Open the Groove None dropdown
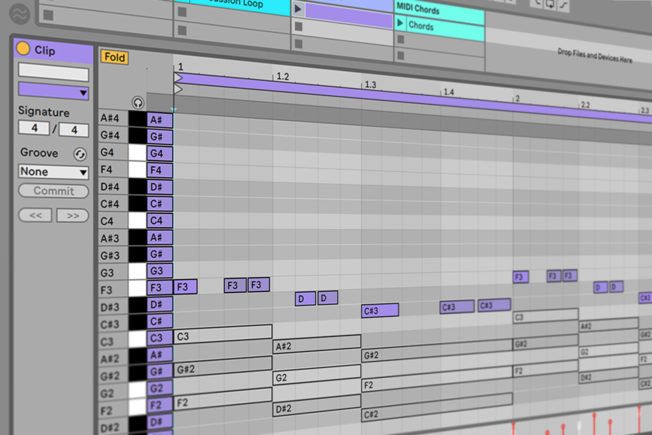This screenshot has height=435, width=652. click(54, 172)
